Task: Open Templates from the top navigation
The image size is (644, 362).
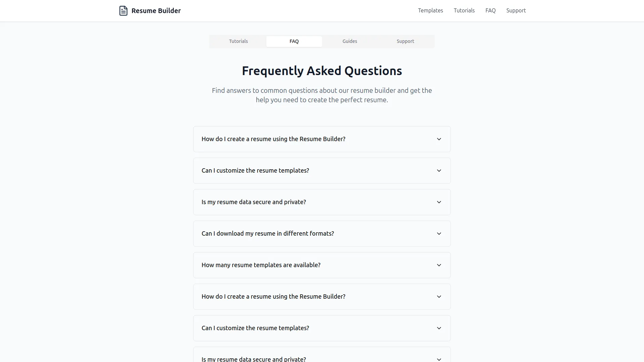Action: click(x=430, y=10)
